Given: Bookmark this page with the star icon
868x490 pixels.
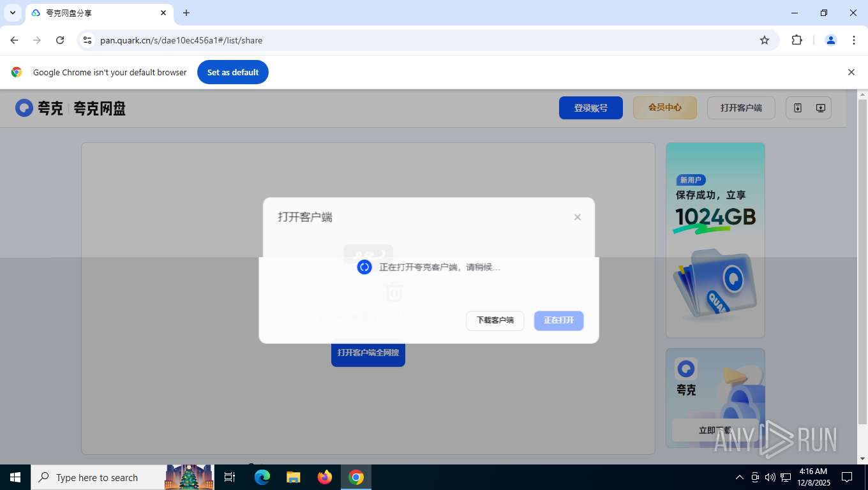Looking at the screenshot, I should 765,40.
